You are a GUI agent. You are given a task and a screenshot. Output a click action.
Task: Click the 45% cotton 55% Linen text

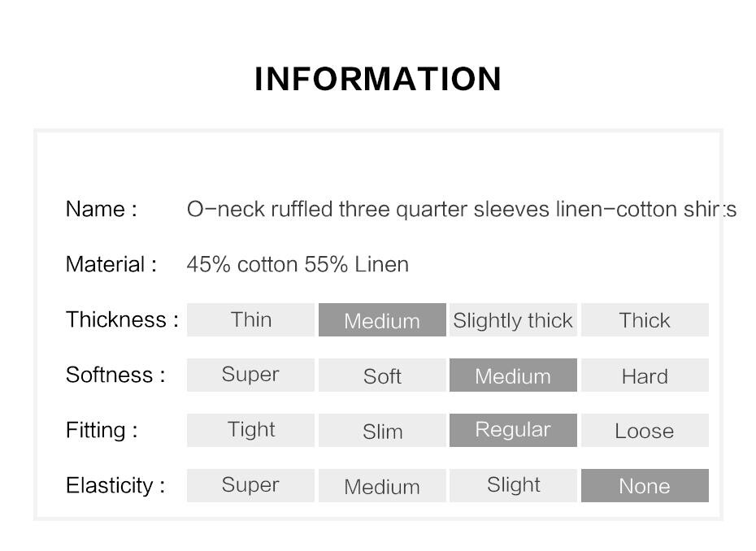(x=298, y=264)
